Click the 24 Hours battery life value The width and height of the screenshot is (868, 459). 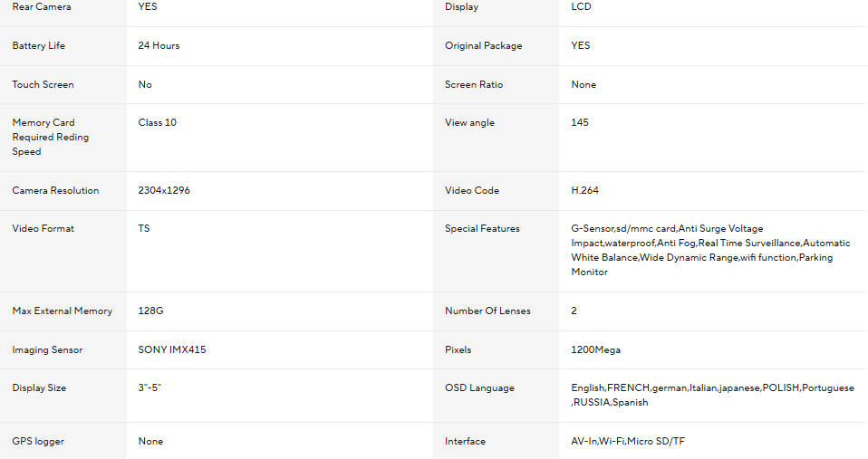coord(159,46)
